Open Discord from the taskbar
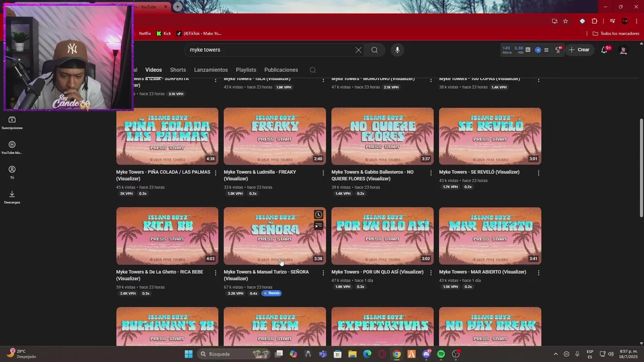The height and width of the screenshot is (362, 644). pyautogui.click(x=427, y=354)
